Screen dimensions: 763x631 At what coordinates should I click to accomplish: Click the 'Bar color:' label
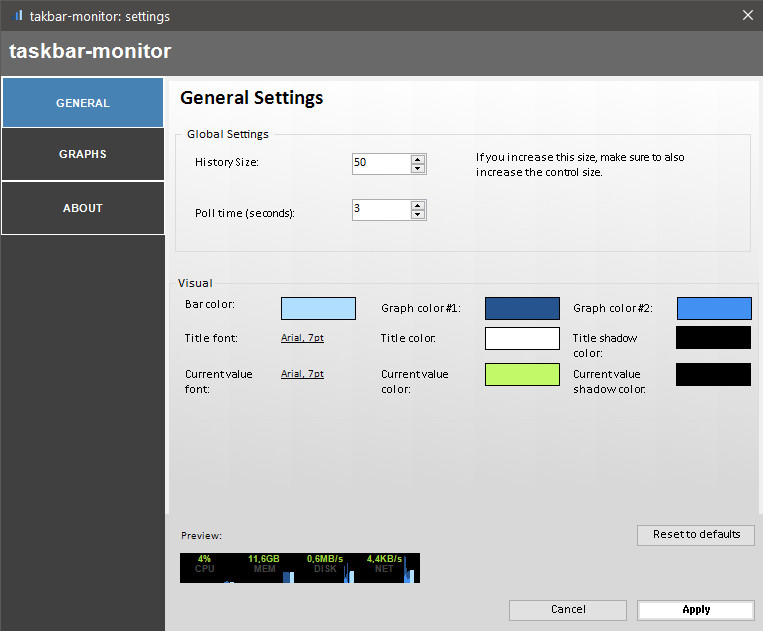[210, 305]
